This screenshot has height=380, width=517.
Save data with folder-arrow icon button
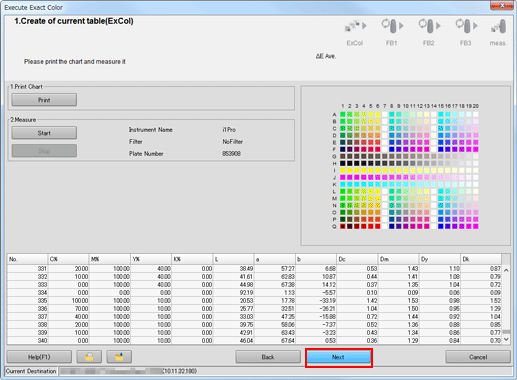[119, 357]
